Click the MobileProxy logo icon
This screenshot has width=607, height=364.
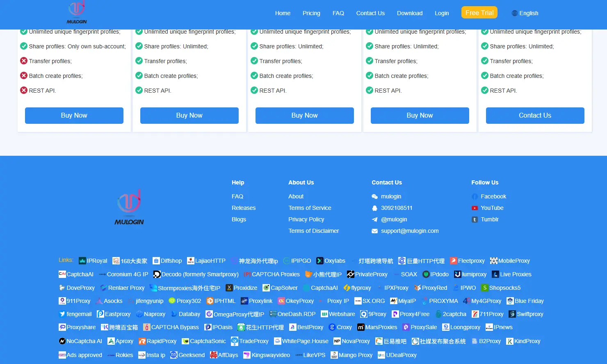493,261
